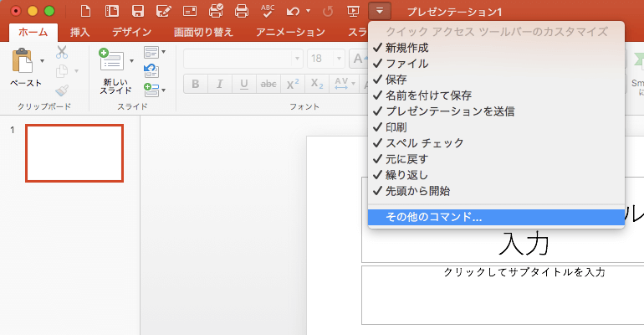Toggle Bold formatting button
This screenshot has width=644, height=335.
(196, 84)
